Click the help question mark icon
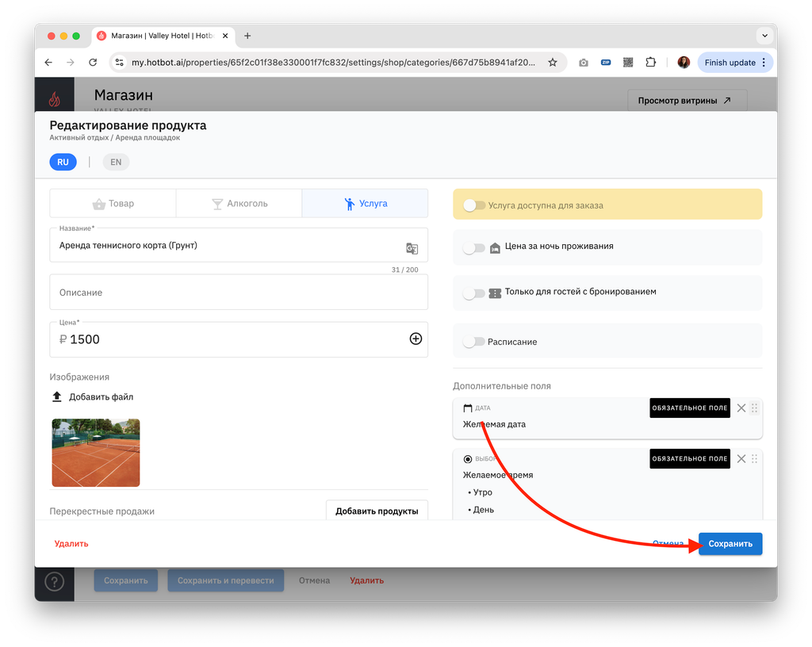 (55, 581)
